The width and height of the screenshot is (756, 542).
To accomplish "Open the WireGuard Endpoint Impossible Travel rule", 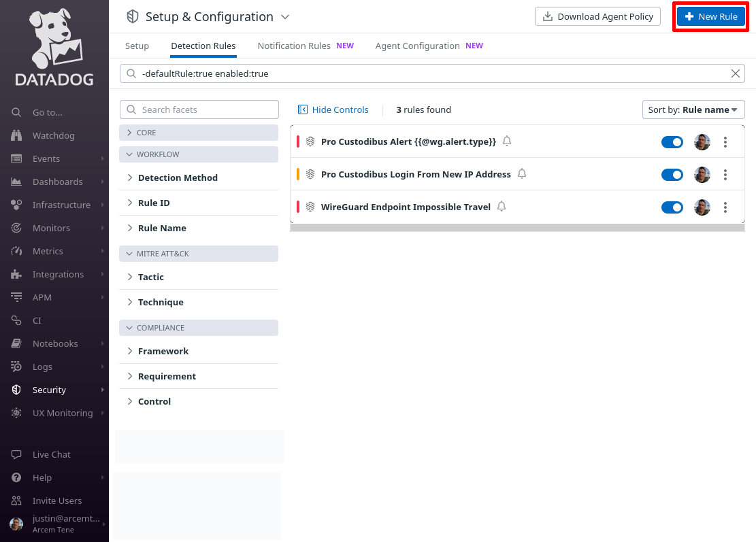I will (x=406, y=207).
